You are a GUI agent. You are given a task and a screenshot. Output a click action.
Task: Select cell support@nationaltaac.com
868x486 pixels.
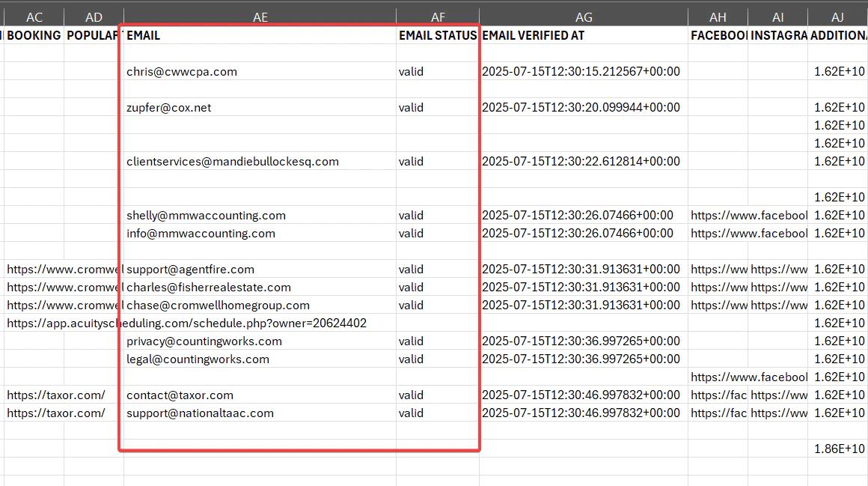tap(260, 413)
